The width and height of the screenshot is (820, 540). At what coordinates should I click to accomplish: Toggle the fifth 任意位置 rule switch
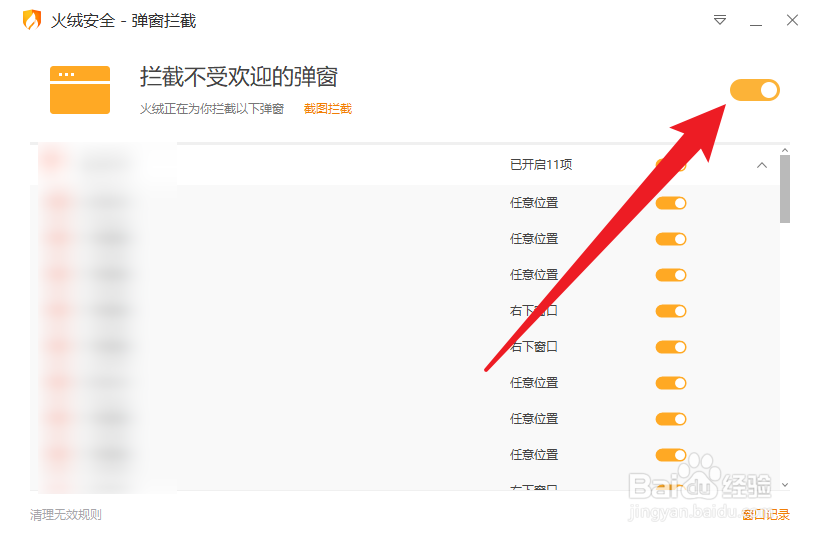coord(671,419)
